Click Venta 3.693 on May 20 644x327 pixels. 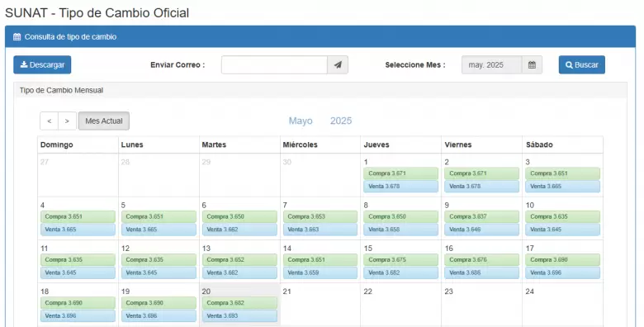click(x=239, y=316)
